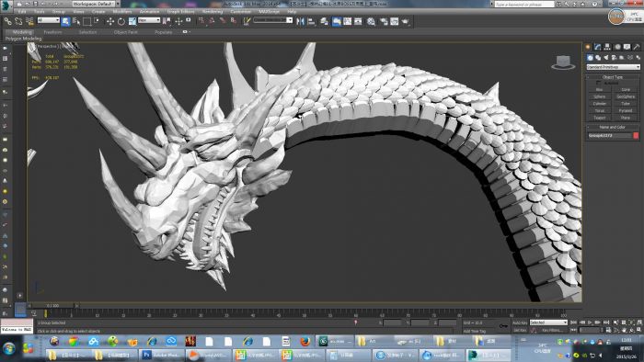
Task: Select the Lights category icon
Action: (605, 58)
